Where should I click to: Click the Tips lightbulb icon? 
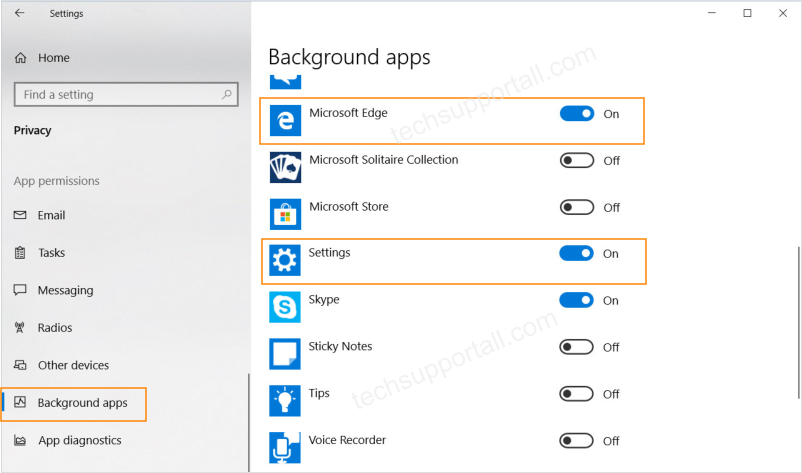284,400
